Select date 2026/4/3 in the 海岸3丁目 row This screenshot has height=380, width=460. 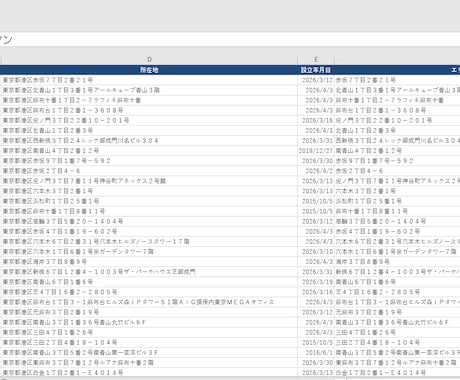coord(316,262)
